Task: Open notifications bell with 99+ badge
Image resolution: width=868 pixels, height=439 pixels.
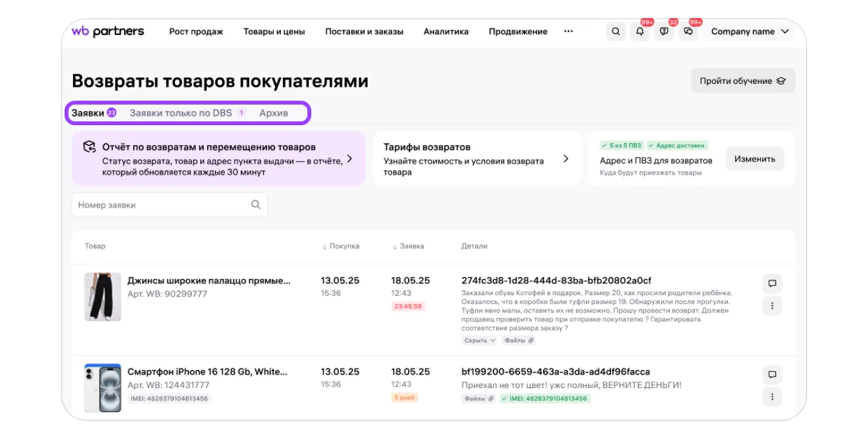Action: tap(640, 32)
